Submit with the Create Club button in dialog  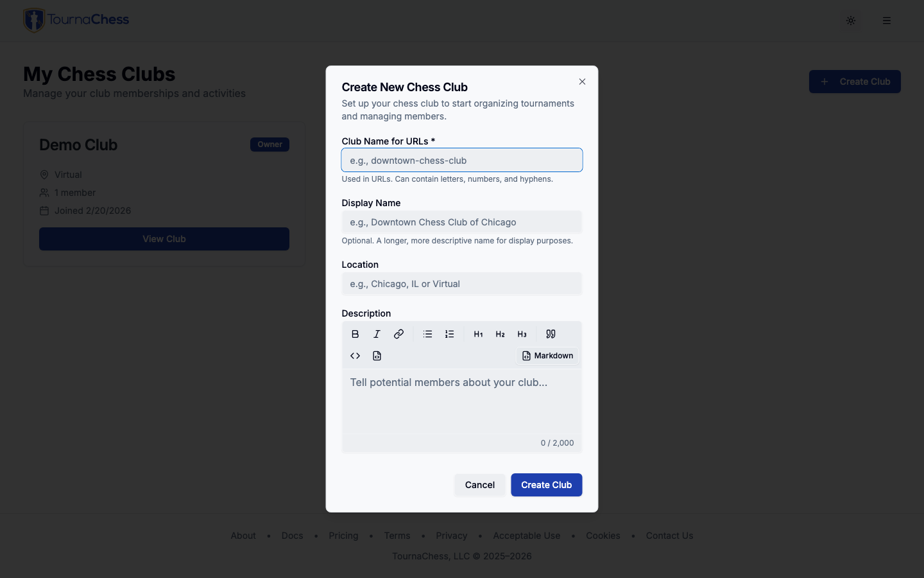pyautogui.click(x=546, y=485)
